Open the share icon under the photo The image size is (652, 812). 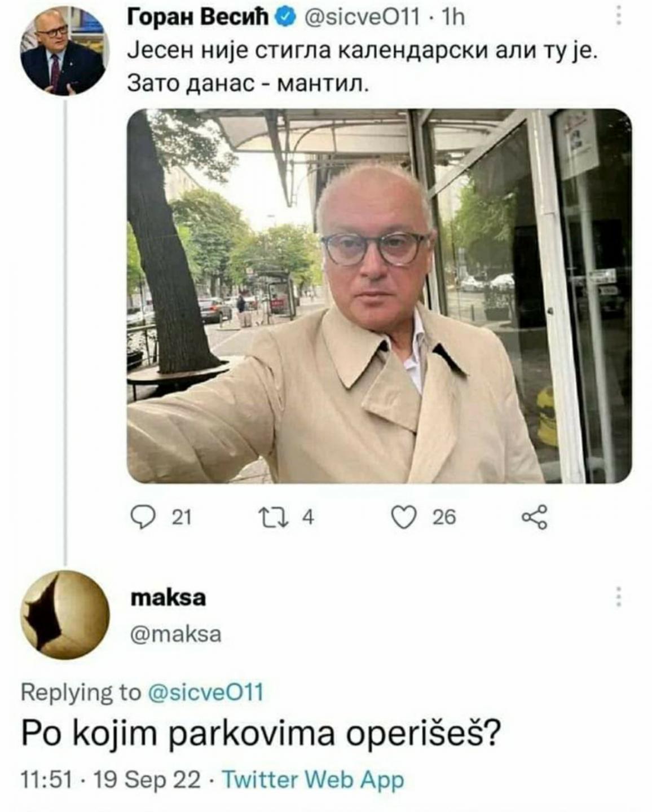tap(534, 517)
